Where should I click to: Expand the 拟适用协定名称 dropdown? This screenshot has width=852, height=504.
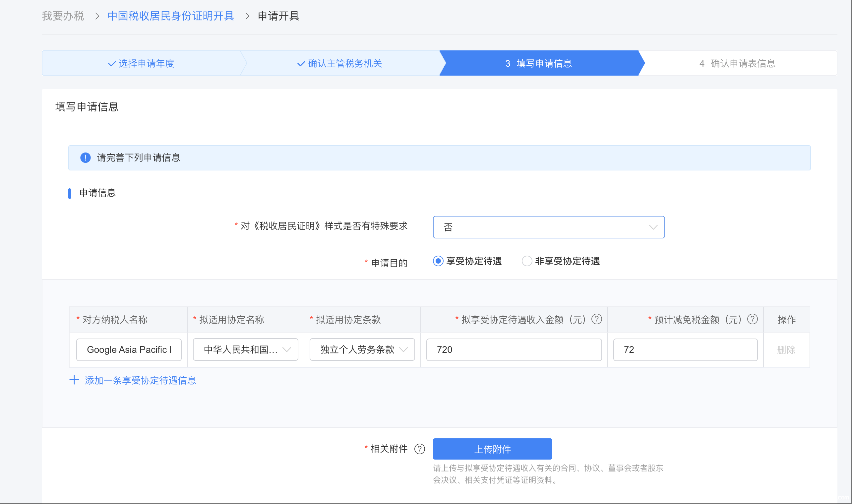coord(246,349)
